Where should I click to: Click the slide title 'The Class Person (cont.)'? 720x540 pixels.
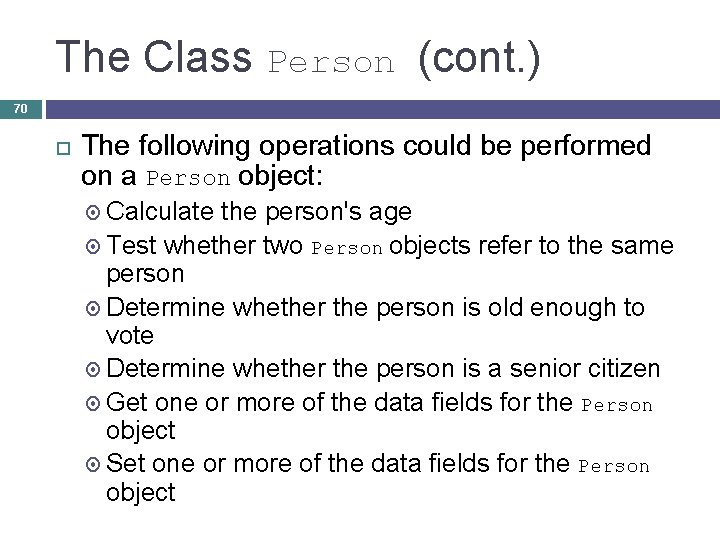[x=298, y=58]
